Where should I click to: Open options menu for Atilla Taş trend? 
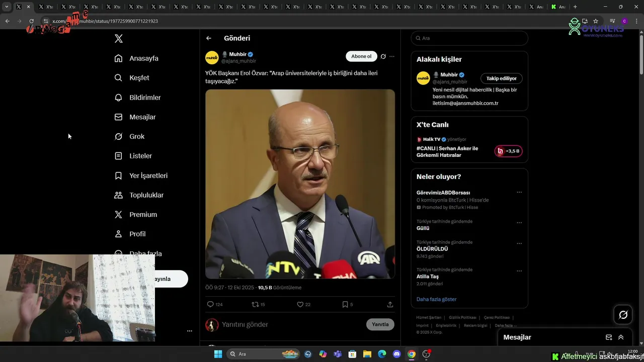(x=519, y=271)
